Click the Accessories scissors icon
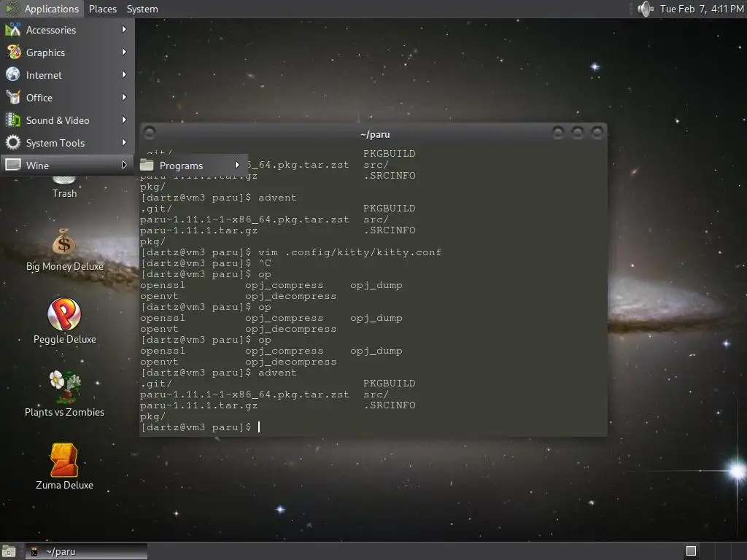 tap(13, 30)
